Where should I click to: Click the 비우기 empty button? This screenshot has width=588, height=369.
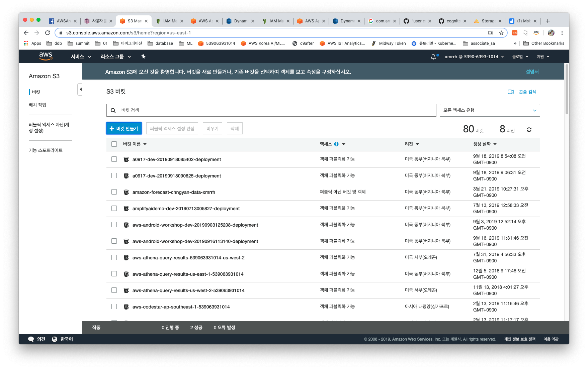coord(213,128)
